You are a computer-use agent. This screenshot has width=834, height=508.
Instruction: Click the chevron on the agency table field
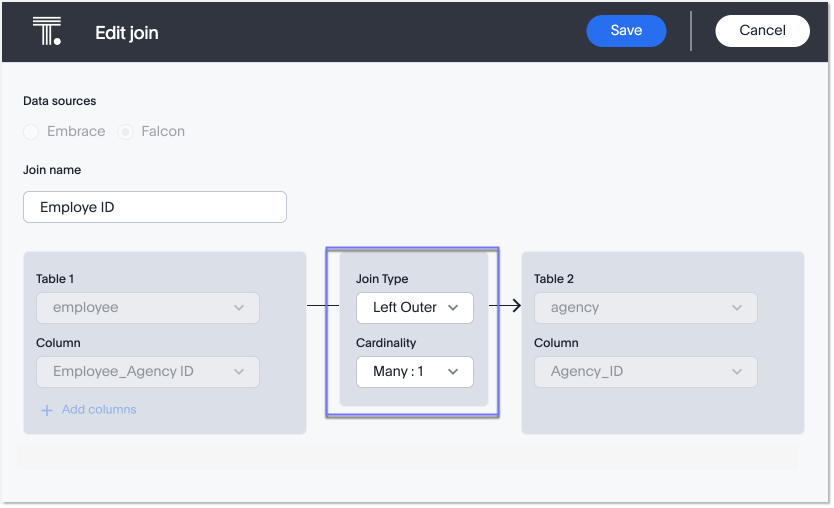(x=737, y=308)
